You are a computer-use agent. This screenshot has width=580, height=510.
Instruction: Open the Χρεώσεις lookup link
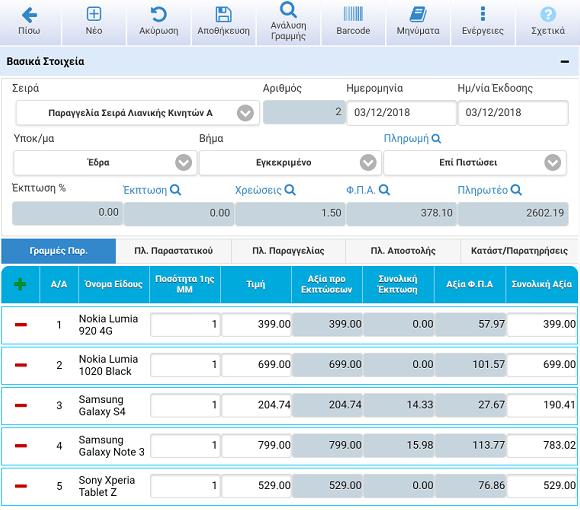[265, 190]
